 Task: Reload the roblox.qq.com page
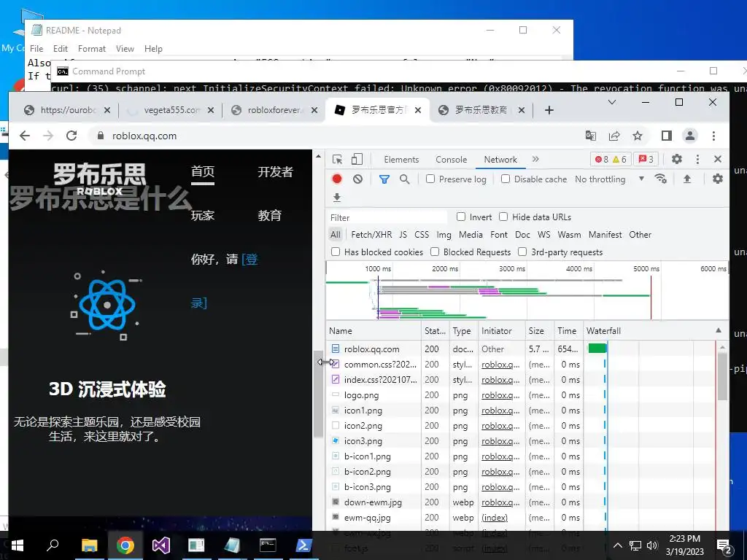pyautogui.click(x=71, y=136)
